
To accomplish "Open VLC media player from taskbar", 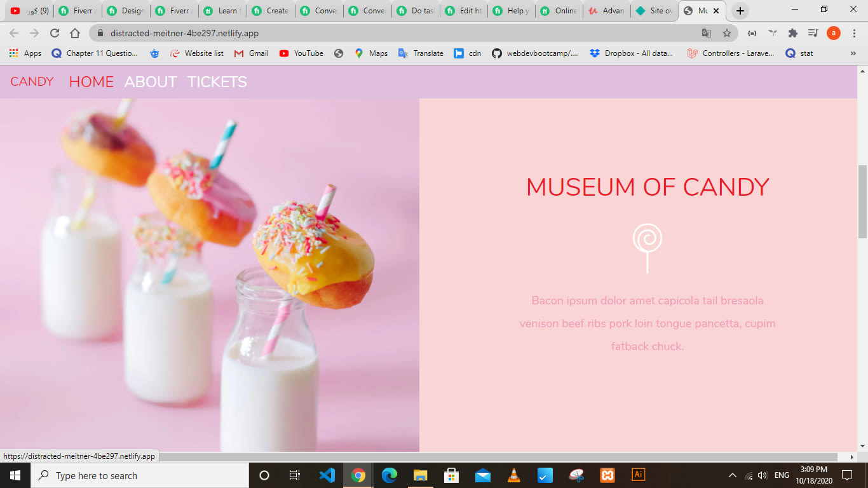I will coord(514,475).
